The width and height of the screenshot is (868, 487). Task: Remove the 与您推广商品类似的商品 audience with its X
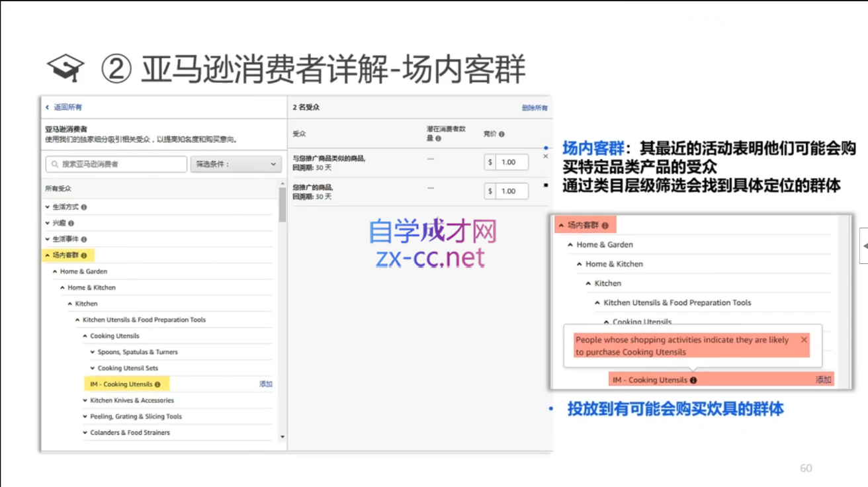[x=545, y=157]
